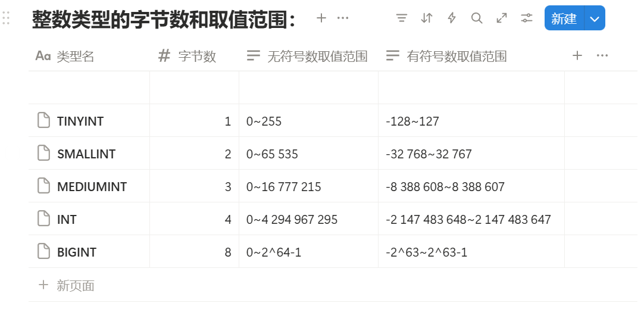Open the MEDIUMINT page
The image size is (644, 309).
92,187
